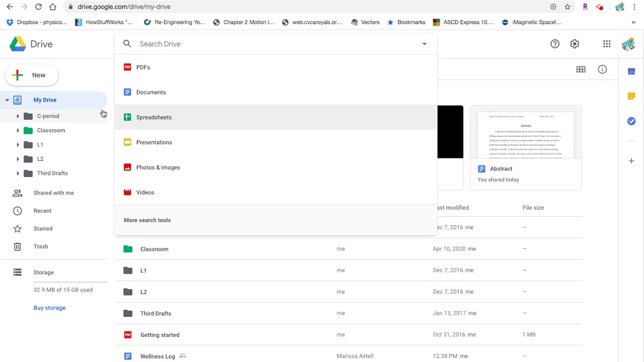Click Get add-ons plus icon

click(631, 161)
